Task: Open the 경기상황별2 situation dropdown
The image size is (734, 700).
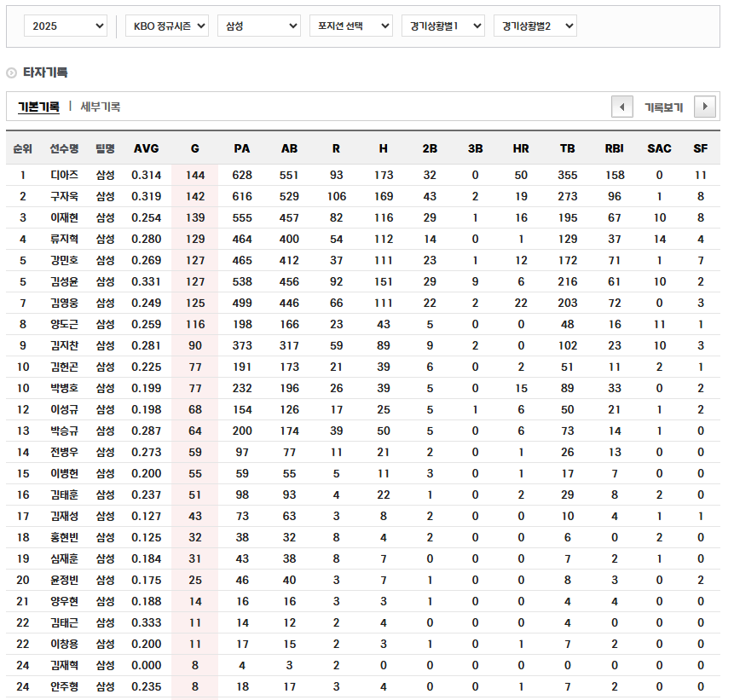Action: point(535,26)
